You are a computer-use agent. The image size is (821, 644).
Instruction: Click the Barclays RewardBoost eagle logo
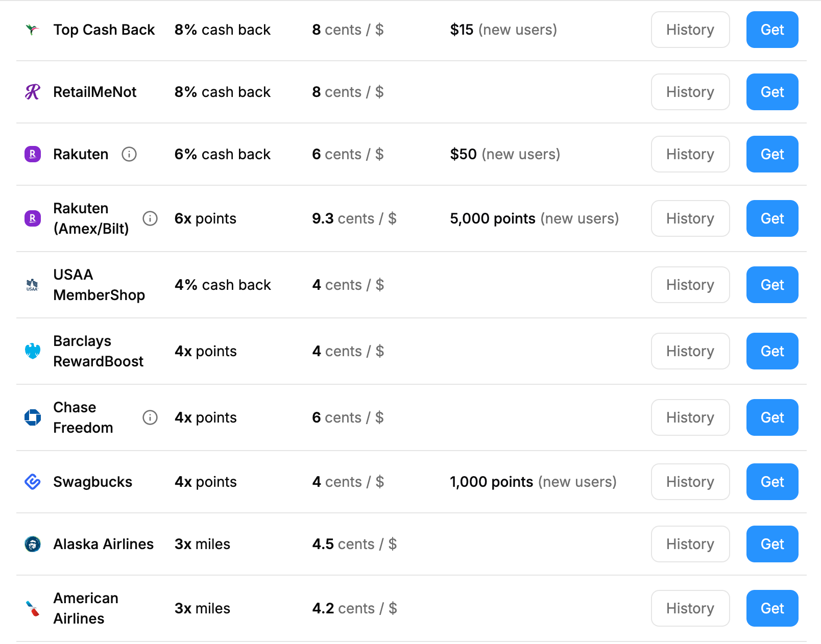pyautogui.click(x=33, y=351)
